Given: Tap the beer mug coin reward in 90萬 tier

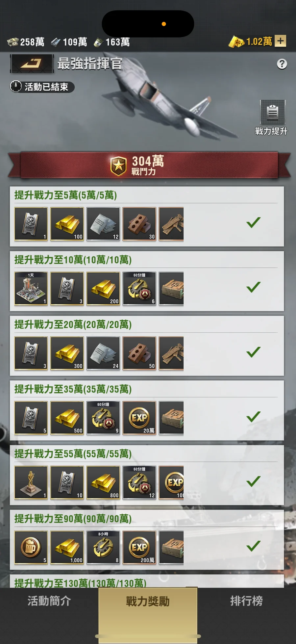Looking at the screenshot, I should point(31,547).
